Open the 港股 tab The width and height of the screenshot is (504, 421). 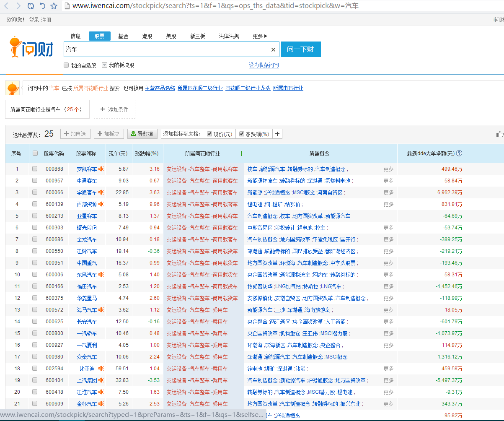click(147, 36)
